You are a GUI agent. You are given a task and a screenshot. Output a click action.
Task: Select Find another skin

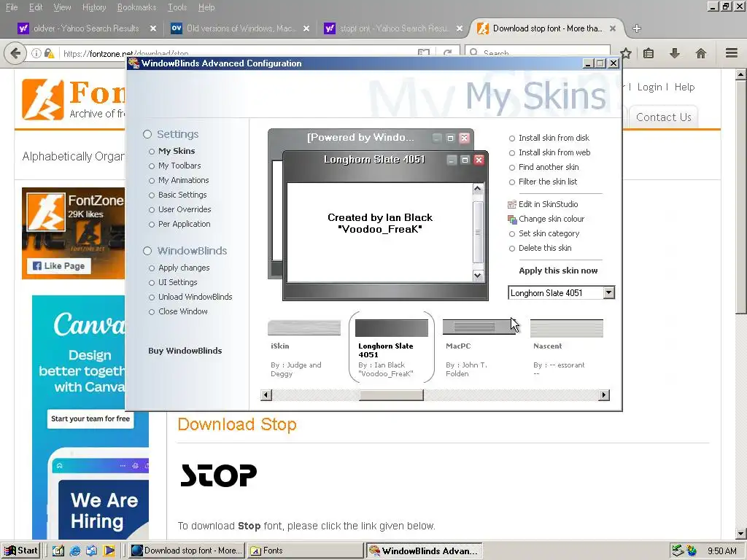pyautogui.click(x=549, y=167)
